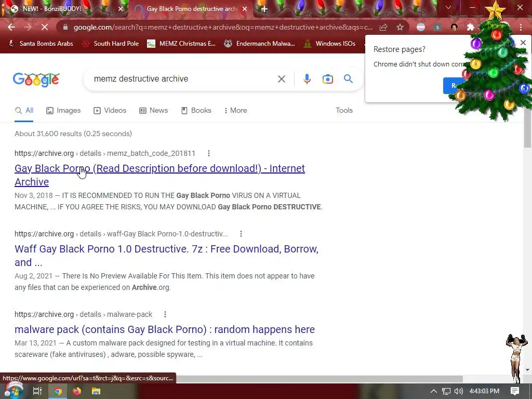Click the browser forward arrow
Screen dimensions: 532x399
point(28,27)
